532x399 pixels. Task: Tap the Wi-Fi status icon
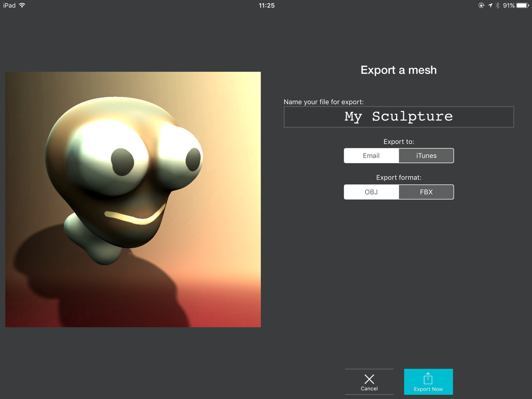pyautogui.click(x=22, y=5)
